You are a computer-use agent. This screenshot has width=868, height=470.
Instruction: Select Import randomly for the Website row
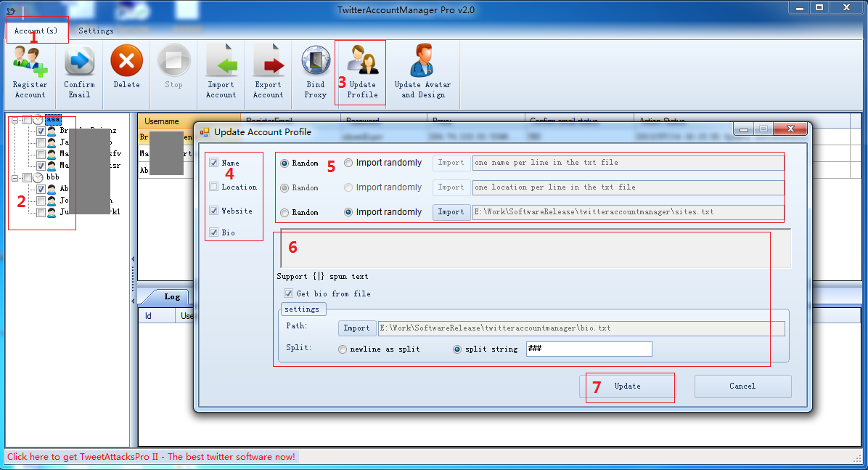click(x=348, y=211)
